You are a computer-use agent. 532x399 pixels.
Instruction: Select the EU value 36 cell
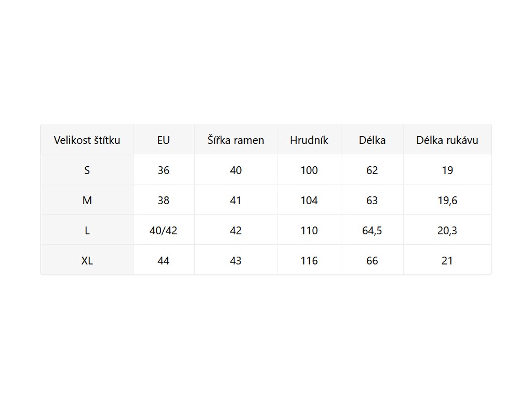(x=164, y=170)
